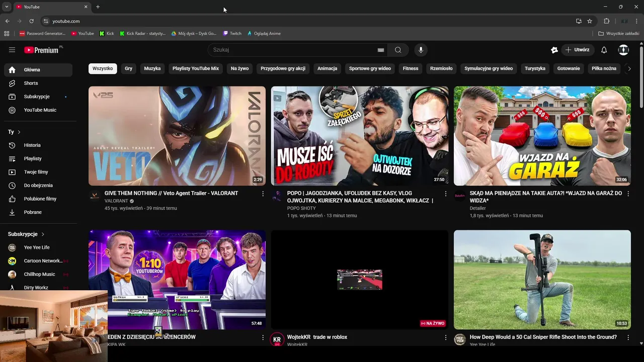Expand the Subskrypcje section heading
The height and width of the screenshot is (362, 644).
coord(26,234)
